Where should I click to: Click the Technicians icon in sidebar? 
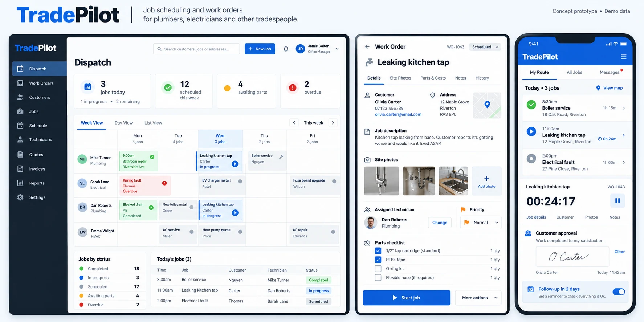click(20, 139)
